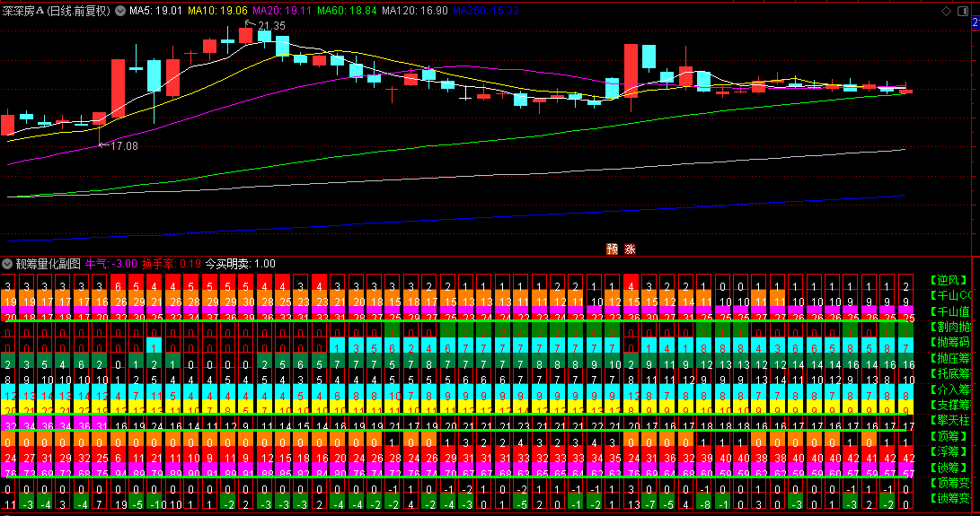The image size is (980, 516).
Task: Click the 【擎天柱 legend label
Action: pyautogui.click(x=950, y=420)
